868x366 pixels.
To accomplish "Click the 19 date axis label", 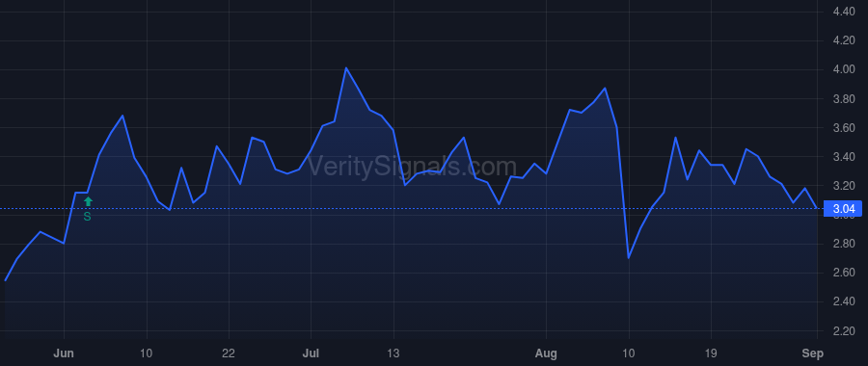I will click(x=712, y=353).
